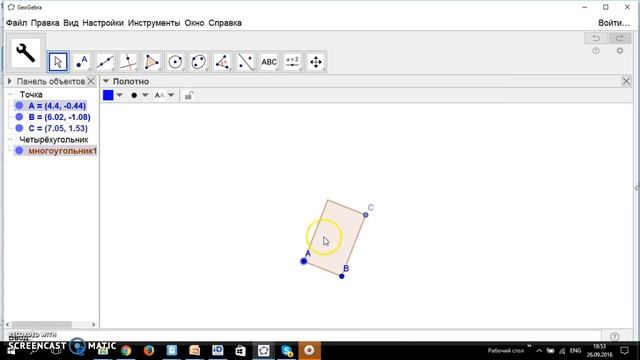The width and height of the screenshot is (640, 360).
Task: Open the Вид menu
Action: (71, 23)
